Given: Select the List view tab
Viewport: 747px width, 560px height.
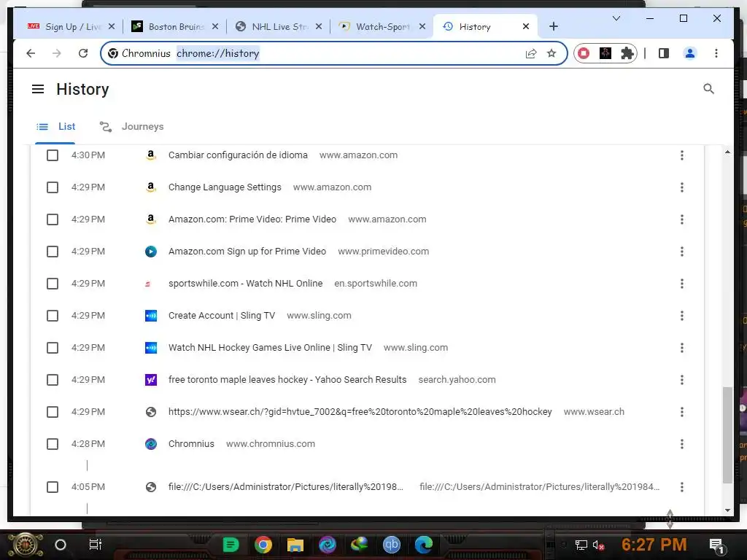Looking at the screenshot, I should pos(55,127).
